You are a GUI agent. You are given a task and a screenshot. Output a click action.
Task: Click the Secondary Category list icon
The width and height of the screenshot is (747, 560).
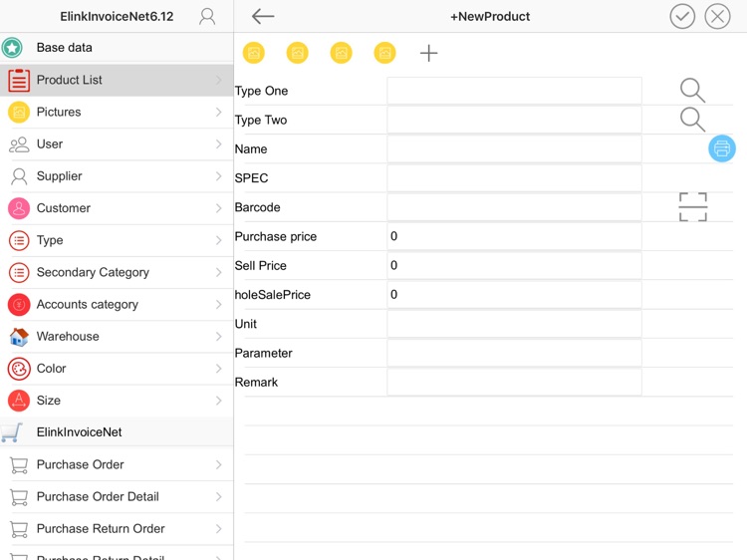19,272
